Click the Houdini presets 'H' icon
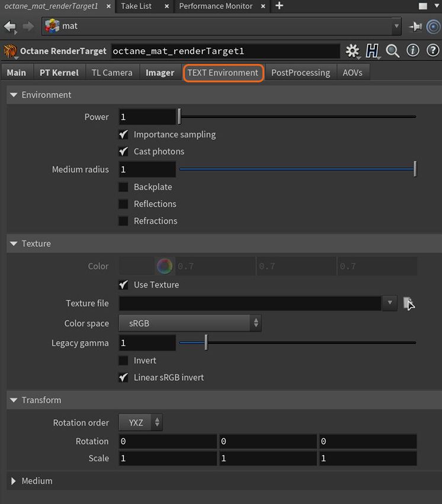Viewport: 442px width, 504px height. pyautogui.click(x=373, y=51)
